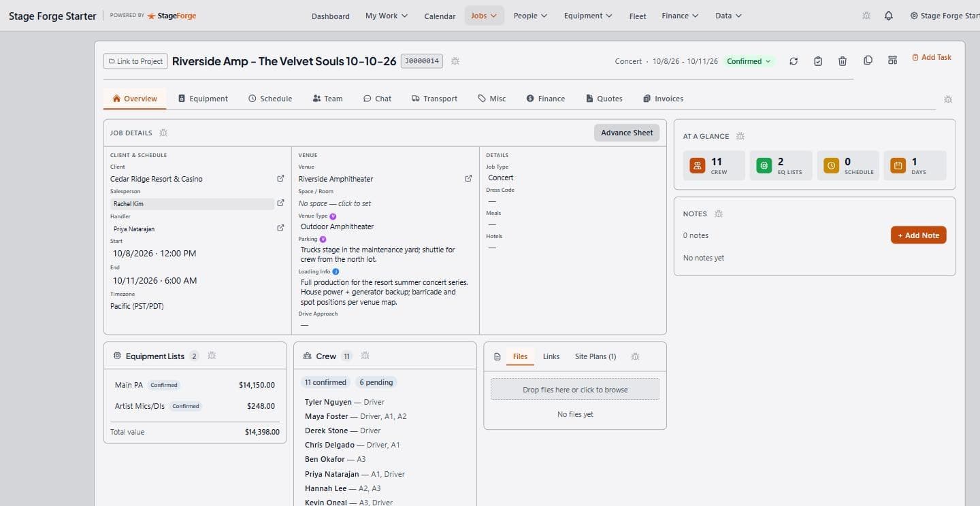The image size is (980, 506).
Task: Expand the Jobs menu
Action: click(x=484, y=16)
